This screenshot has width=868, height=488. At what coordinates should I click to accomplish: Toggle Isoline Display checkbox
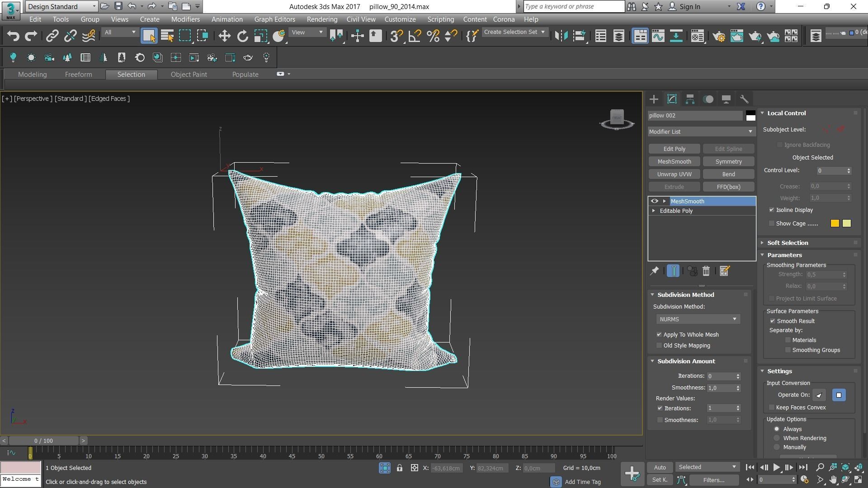pyautogui.click(x=772, y=210)
